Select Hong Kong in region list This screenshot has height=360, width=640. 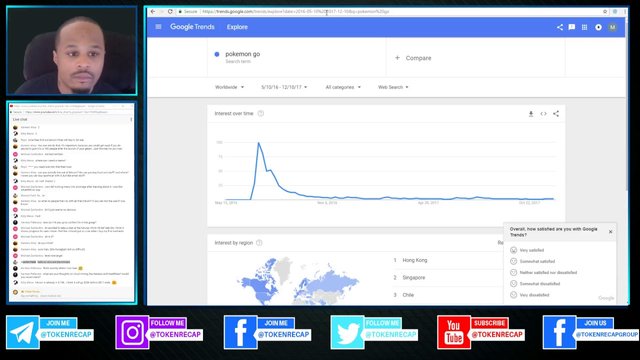click(415, 260)
